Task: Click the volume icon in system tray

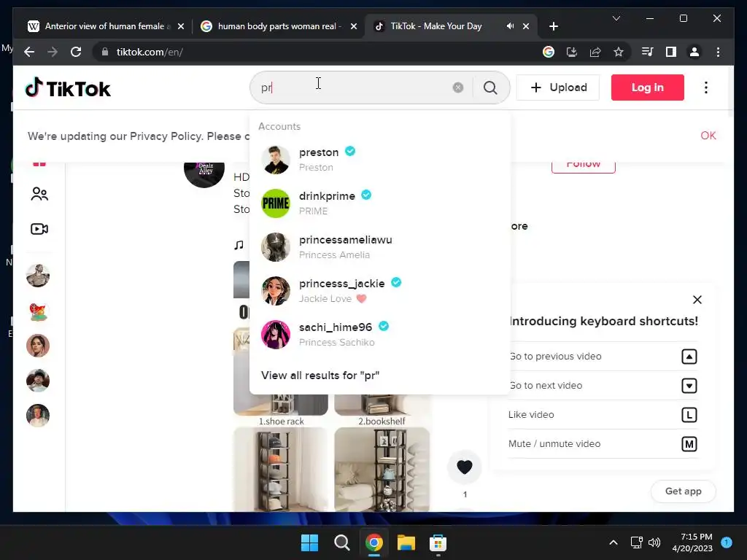Action: click(x=654, y=542)
